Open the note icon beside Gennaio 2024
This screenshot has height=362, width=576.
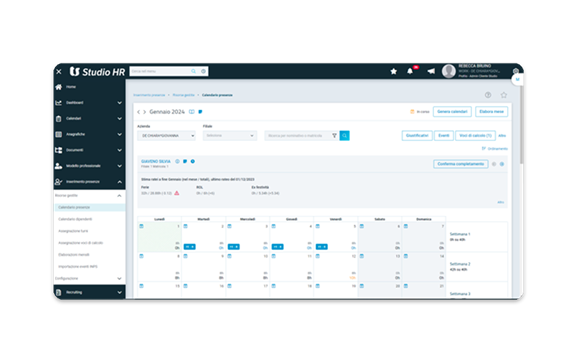[200, 112]
